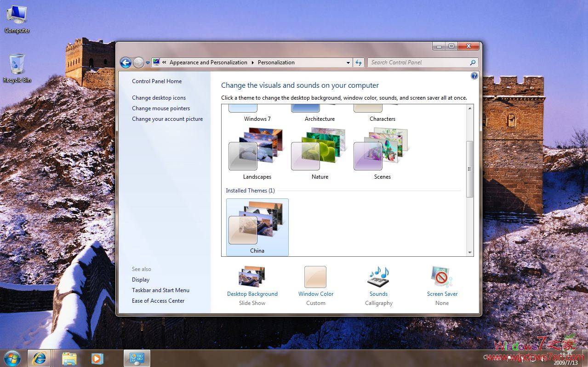
Task: Click the Taskbar and Start Menu link
Action: point(160,290)
